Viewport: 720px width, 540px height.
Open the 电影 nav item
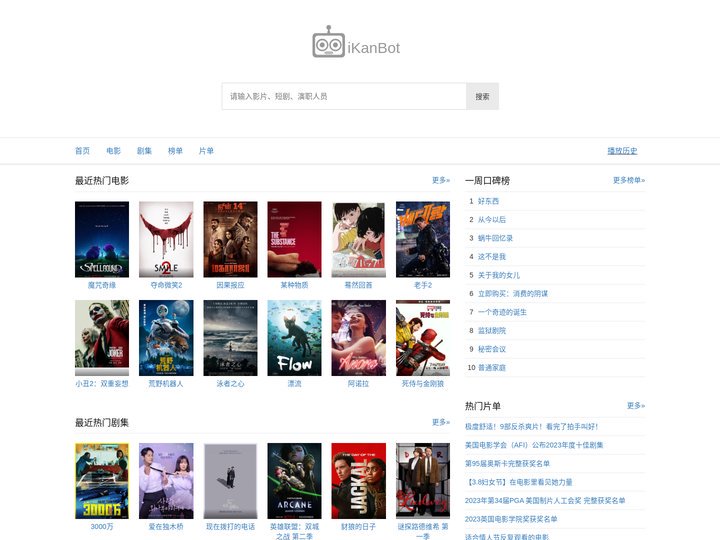coord(113,151)
